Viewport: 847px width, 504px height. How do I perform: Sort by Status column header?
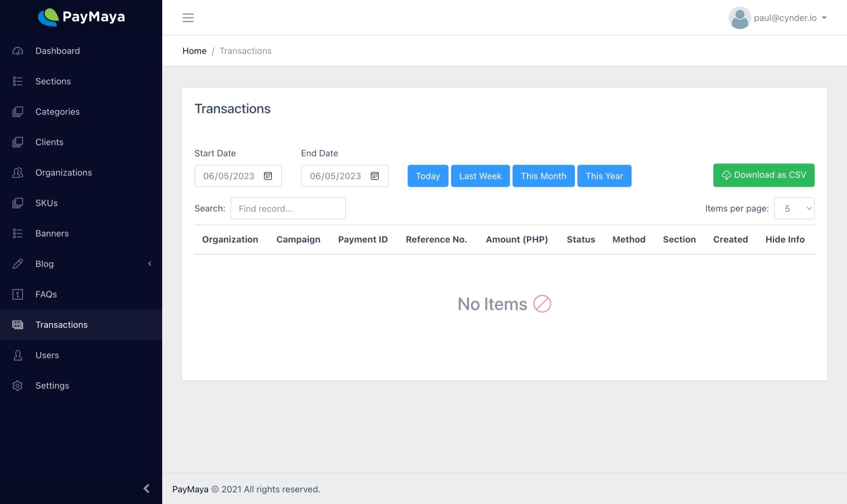(x=581, y=240)
